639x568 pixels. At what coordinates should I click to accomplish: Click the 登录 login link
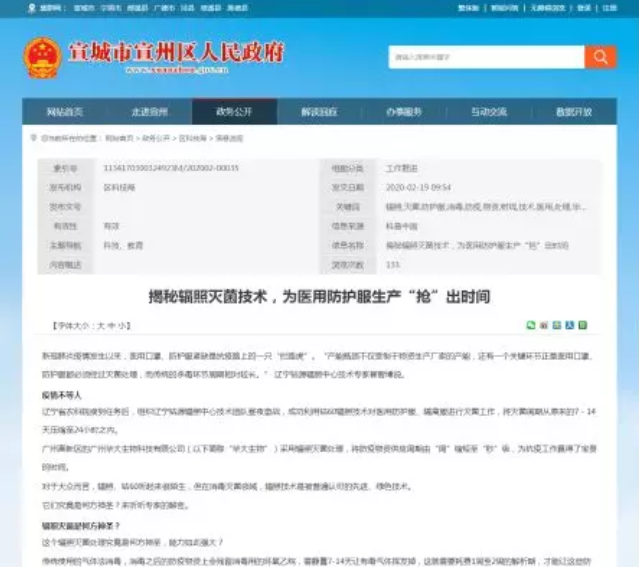584,7
